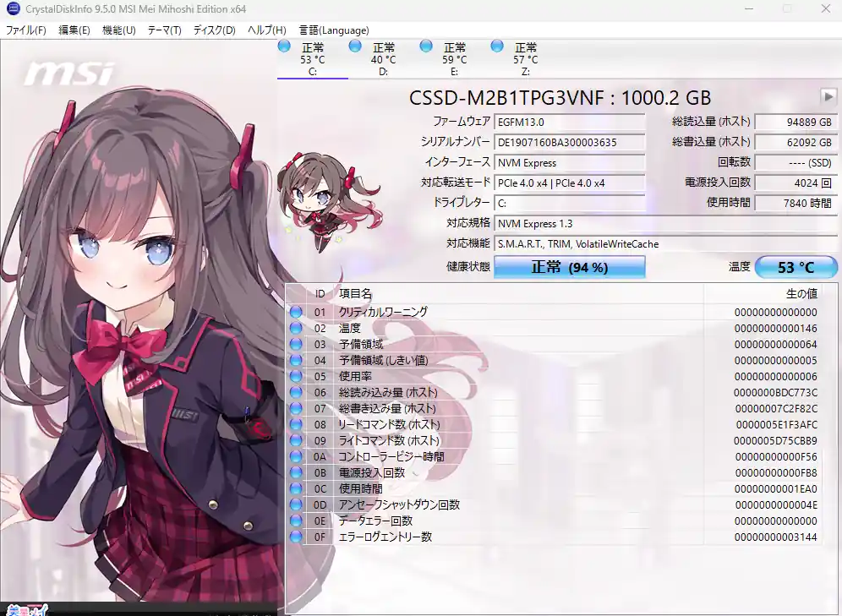
Task: Open the ヘルプ(H) menu
Action: (266, 30)
